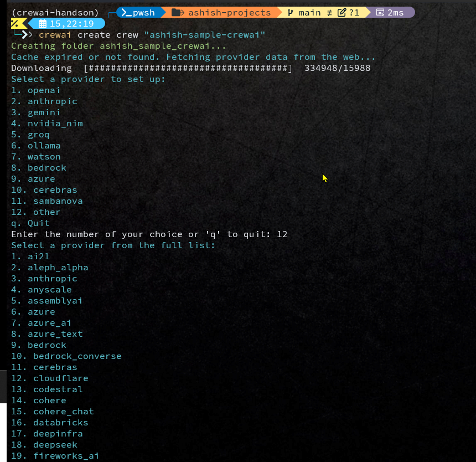The height and width of the screenshot is (462, 476).
Task: Click the entered choice '12' at the prompt
Action: click(x=282, y=234)
